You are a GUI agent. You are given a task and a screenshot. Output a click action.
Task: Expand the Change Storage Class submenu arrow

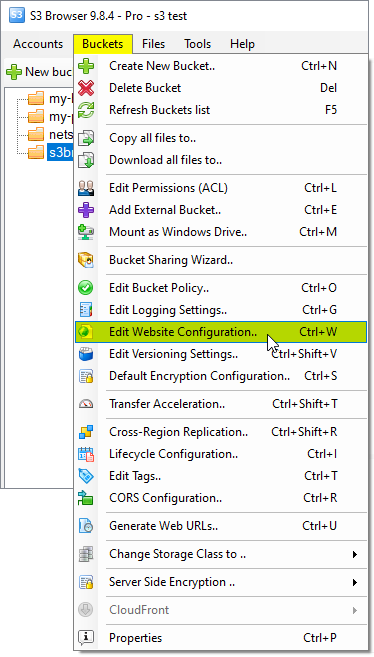(x=355, y=554)
